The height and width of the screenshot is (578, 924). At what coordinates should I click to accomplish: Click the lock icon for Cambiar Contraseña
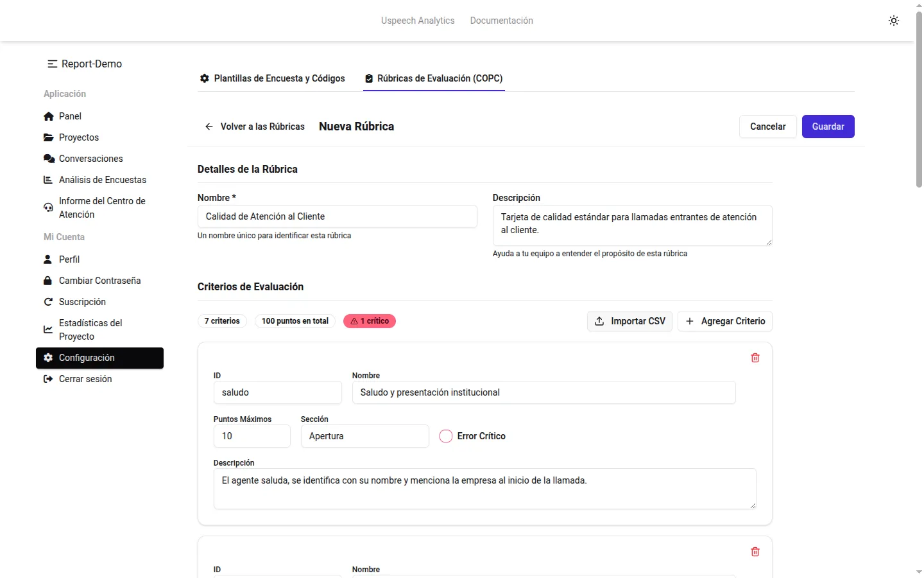[x=47, y=281]
